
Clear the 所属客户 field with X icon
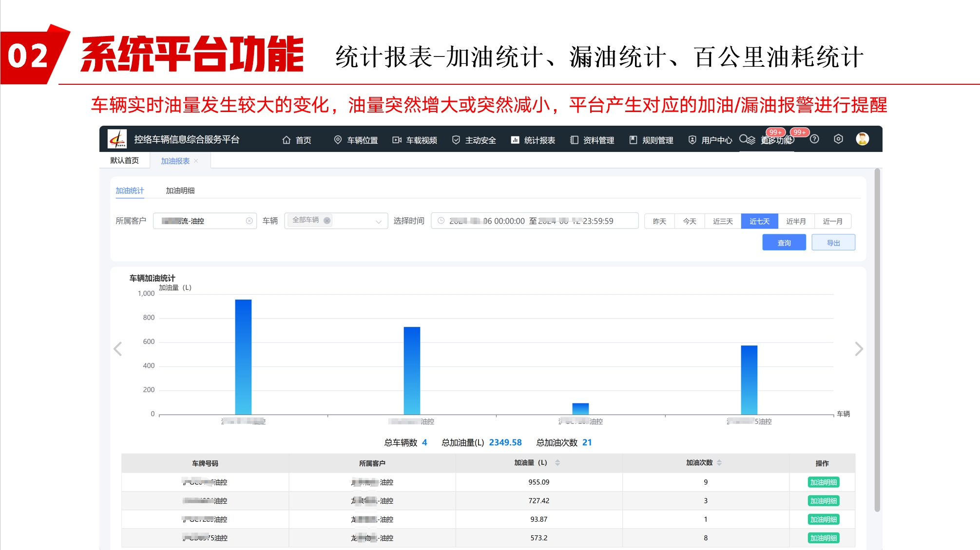[x=249, y=221]
